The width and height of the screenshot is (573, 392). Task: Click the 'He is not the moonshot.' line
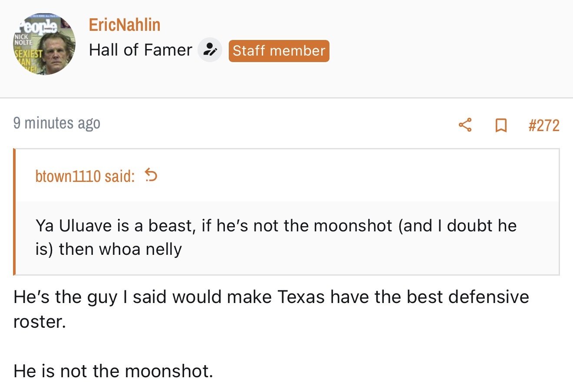[x=113, y=371]
